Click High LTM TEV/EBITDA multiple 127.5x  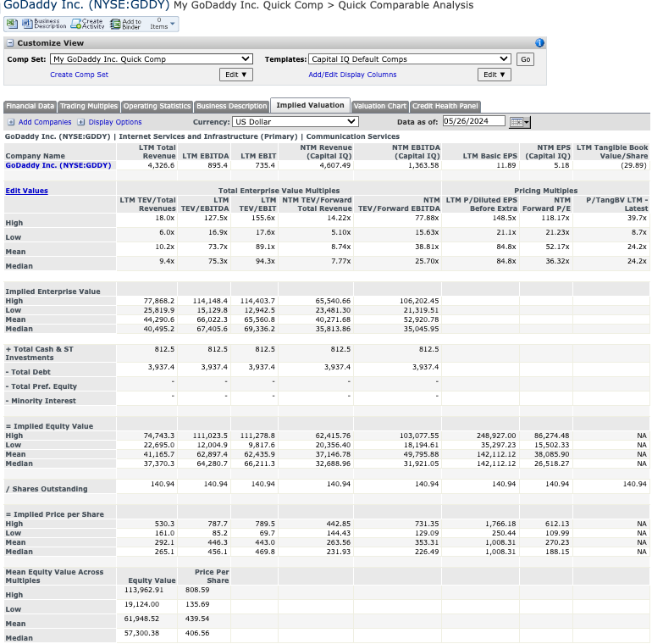point(215,218)
